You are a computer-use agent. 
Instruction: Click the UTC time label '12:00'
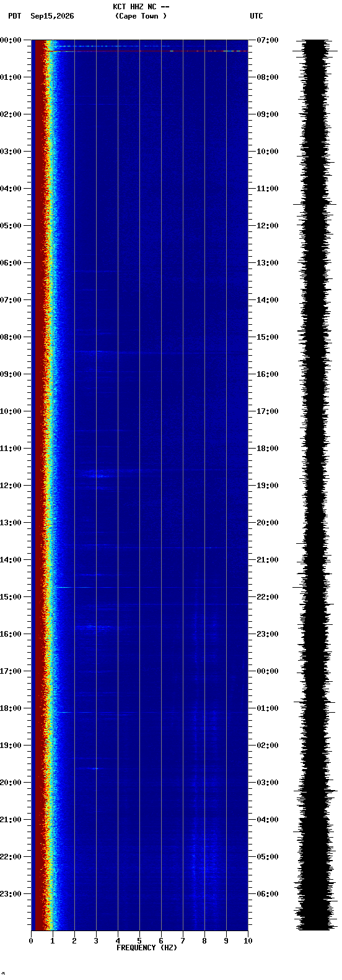pyautogui.click(x=268, y=226)
